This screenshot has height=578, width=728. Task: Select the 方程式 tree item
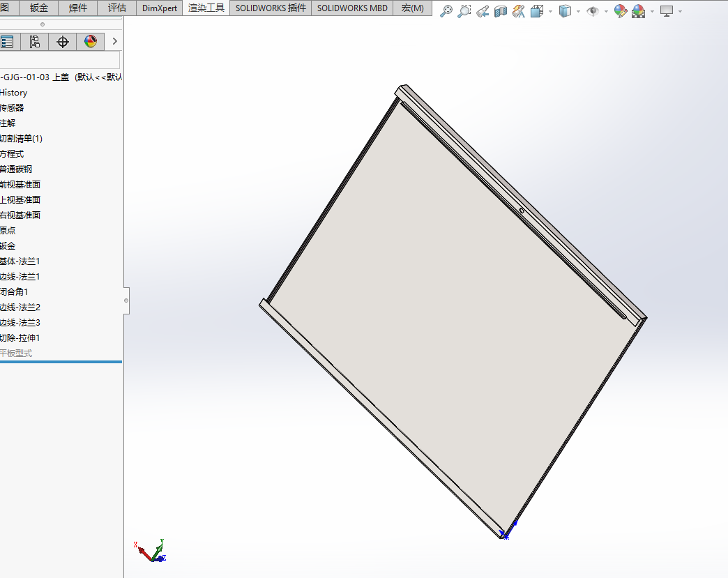[x=12, y=153]
